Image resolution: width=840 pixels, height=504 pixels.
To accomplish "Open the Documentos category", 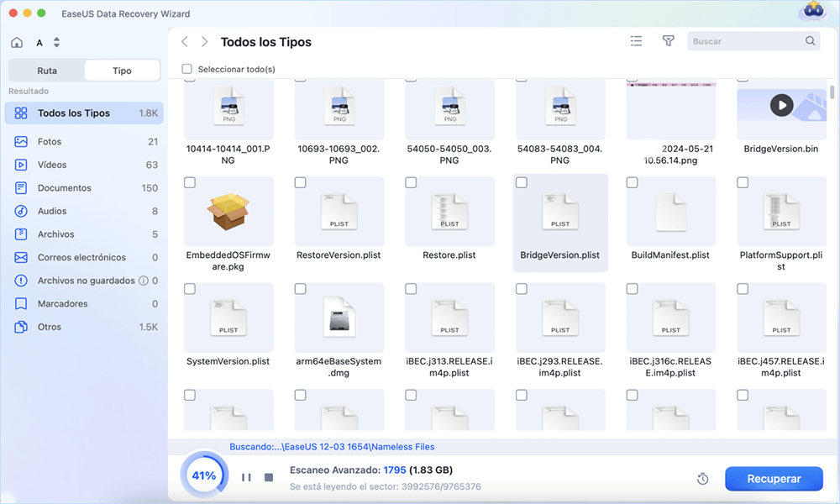I will (84, 188).
